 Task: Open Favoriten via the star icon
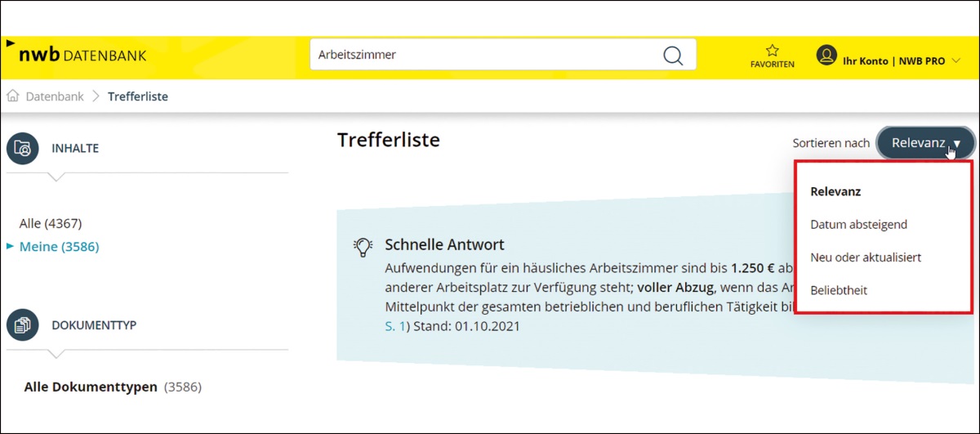[x=772, y=51]
